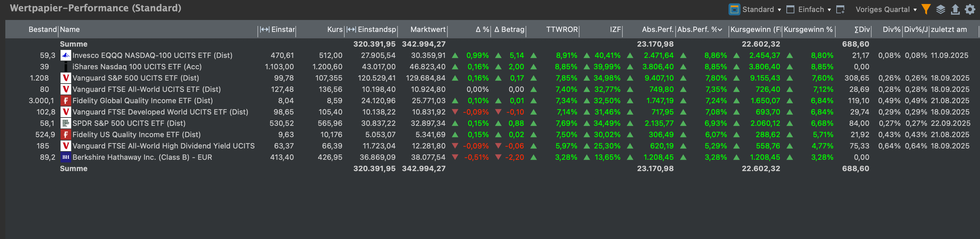Open the orange filter funnel

(926, 10)
